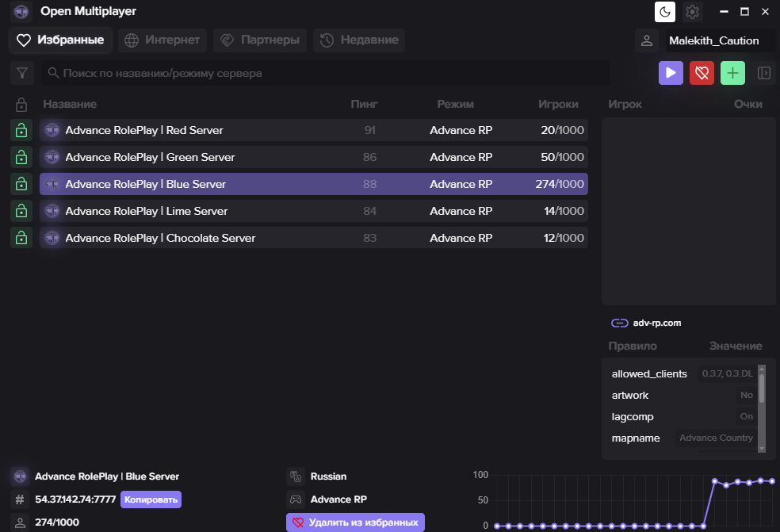The height and width of the screenshot is (532, 780).
Task: Select Advance RolePlay | Red Server row
Action: 314,130
